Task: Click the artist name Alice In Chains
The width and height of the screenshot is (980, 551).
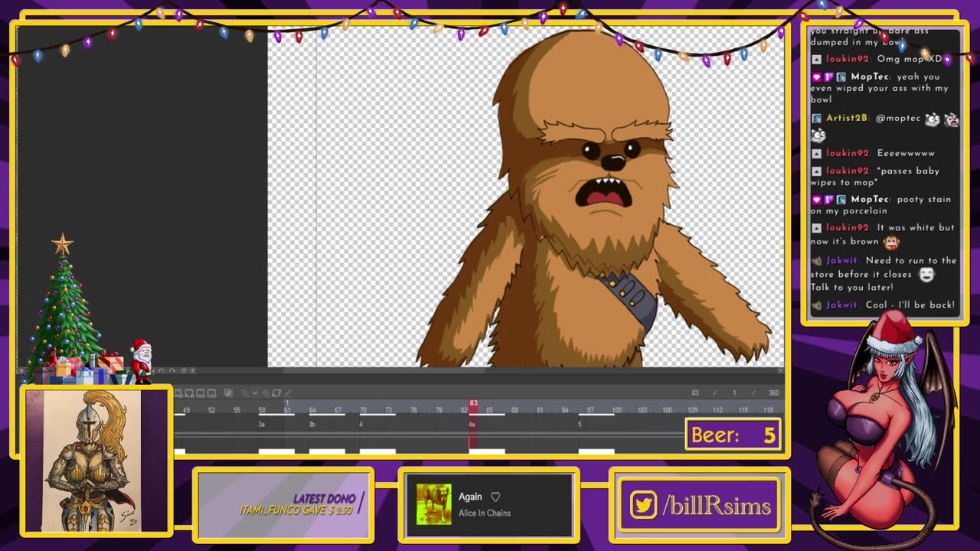Action: 485,514
